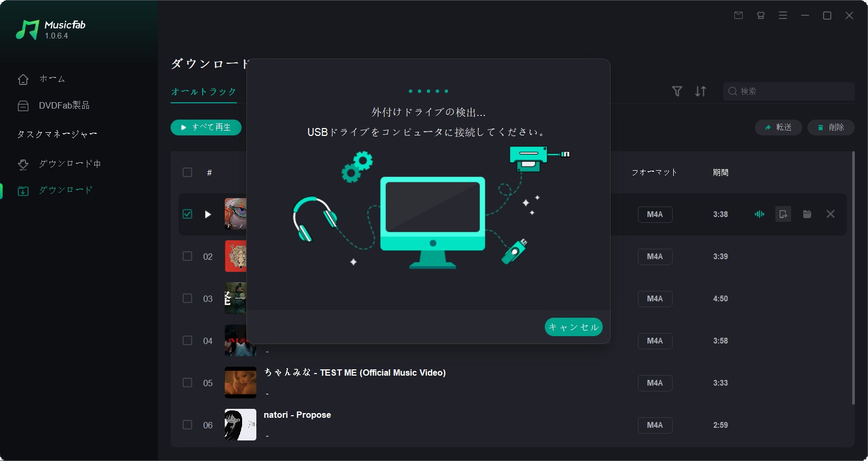Check the box for track 04

tap(187, 340)
